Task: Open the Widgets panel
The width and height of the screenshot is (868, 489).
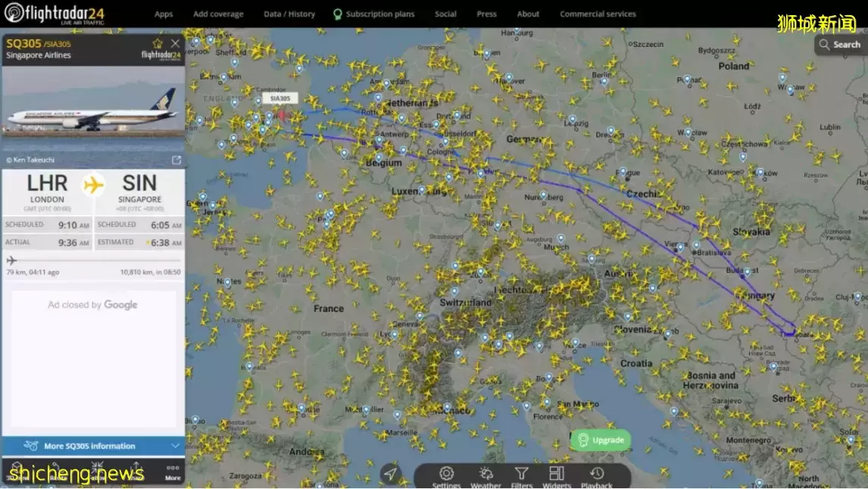Action: click(556, 477)
